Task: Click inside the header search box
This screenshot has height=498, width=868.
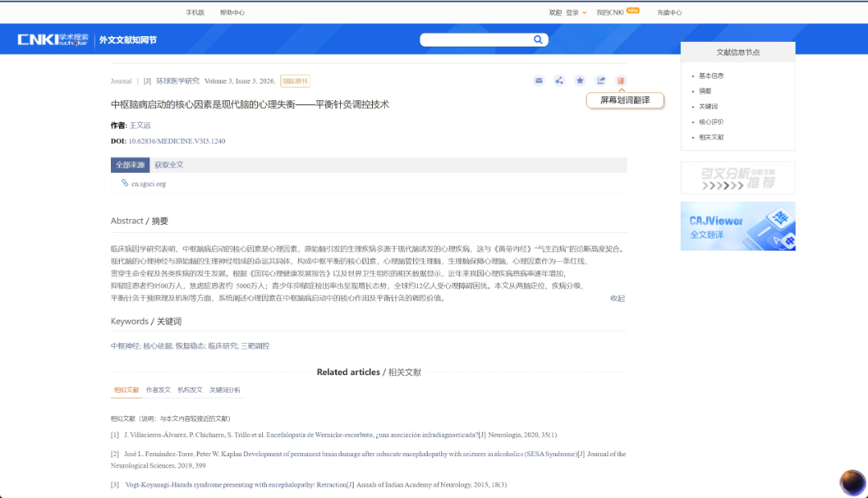Action: pyautogui.click(x=476, y=40)
